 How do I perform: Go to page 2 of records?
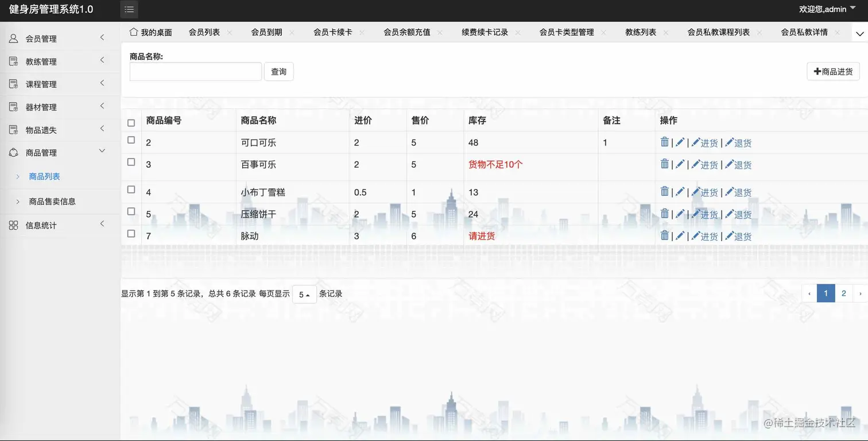tap(843, 293)
